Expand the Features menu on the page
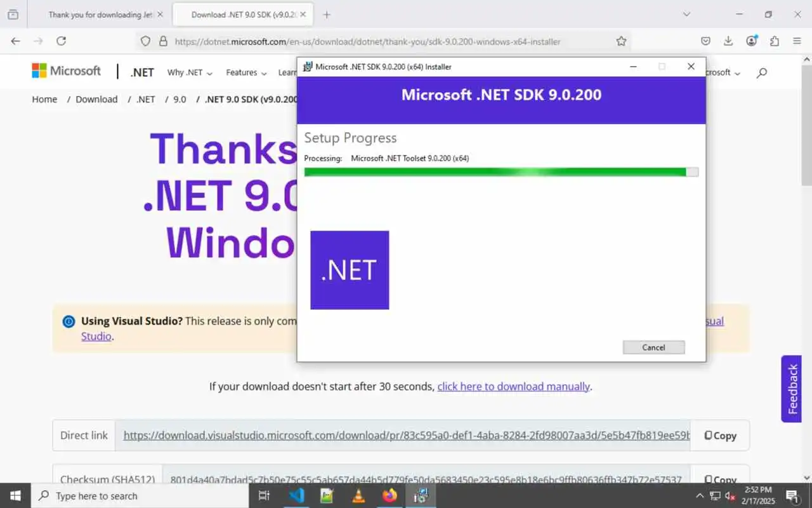The height and width of the screenshot is (508, 812). tap(246, 72)
